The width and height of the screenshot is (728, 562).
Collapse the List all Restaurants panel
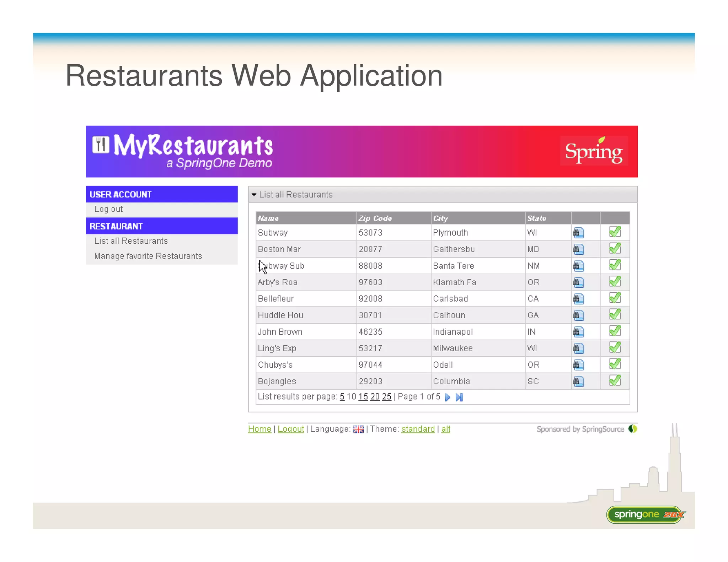click(254, 195)
